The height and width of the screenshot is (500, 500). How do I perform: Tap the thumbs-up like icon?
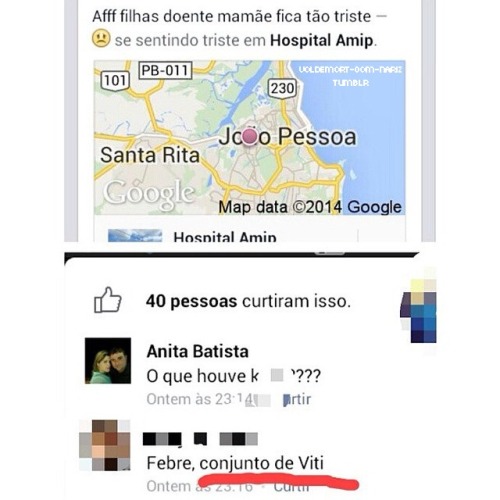point(108,300)
